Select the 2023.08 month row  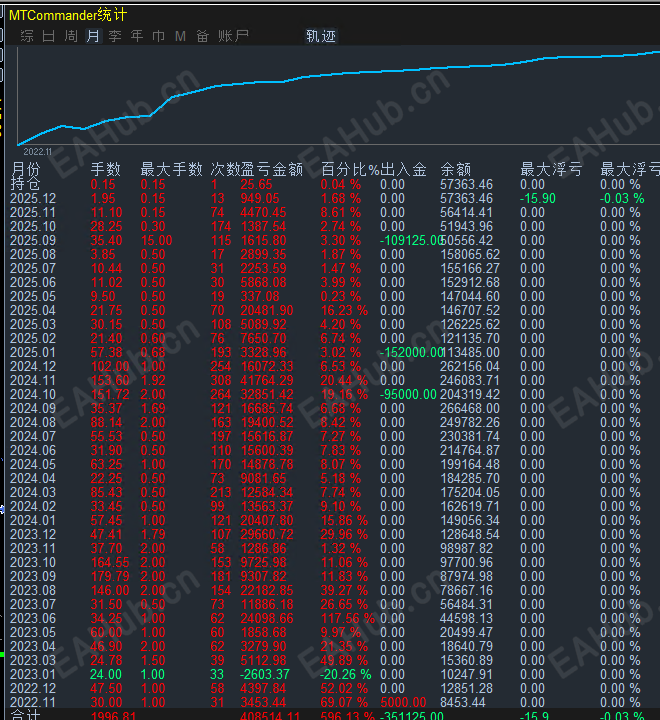pyautogui.click(x=330, y=591)
